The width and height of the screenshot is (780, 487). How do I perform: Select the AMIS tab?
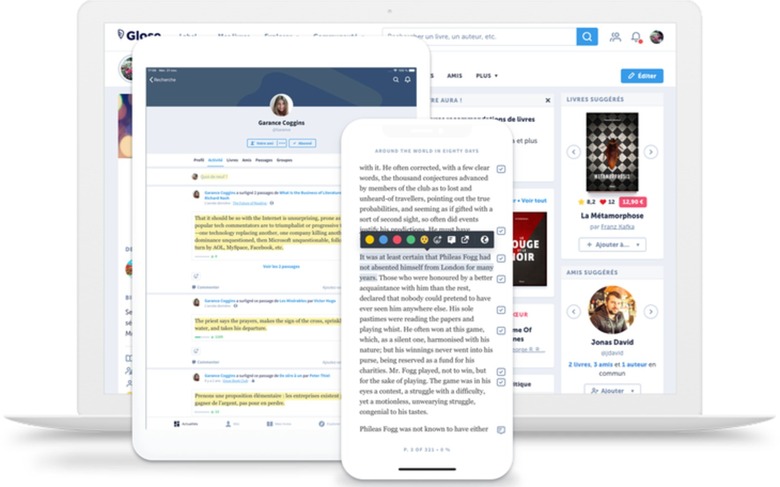point(454,76)
